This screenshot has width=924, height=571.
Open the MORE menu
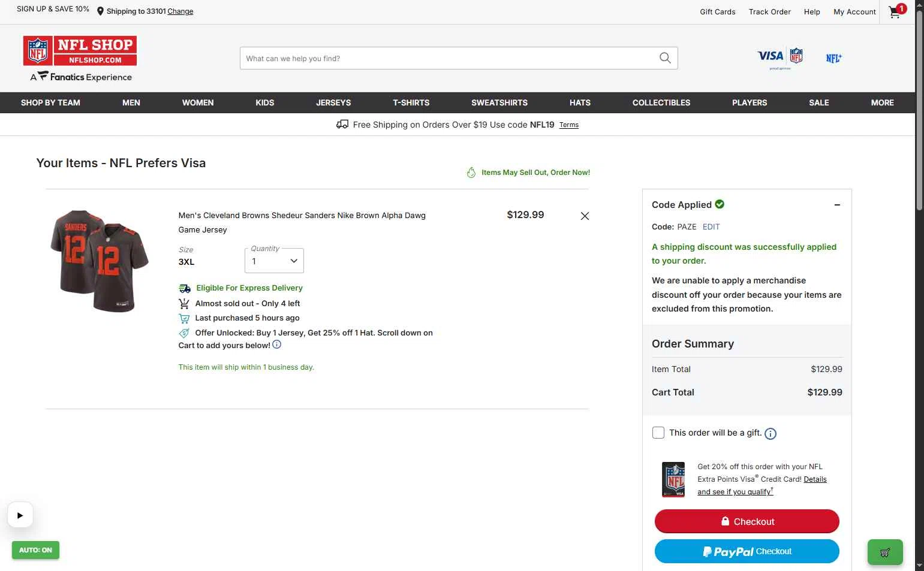(883, 102)
